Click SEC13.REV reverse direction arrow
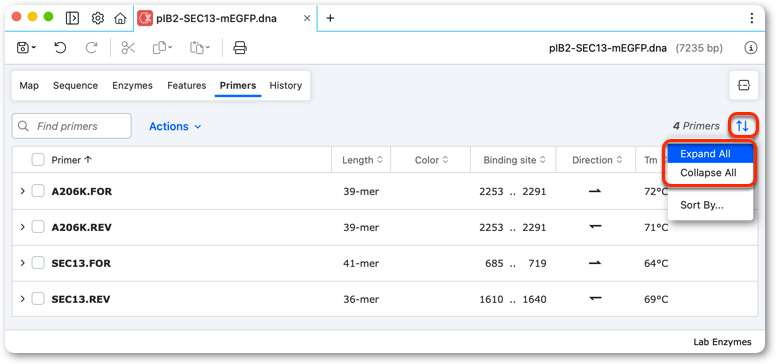This screenshot has height=364, width=776. click(595, 299)
